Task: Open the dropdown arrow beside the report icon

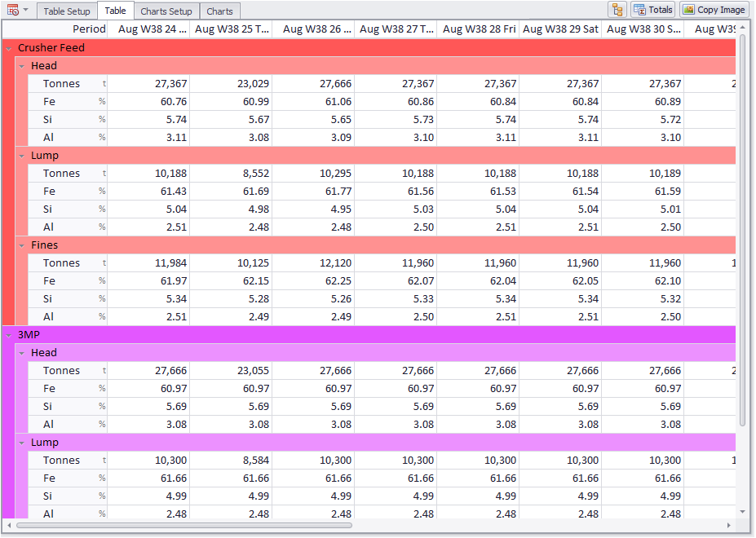Action: pos(26,10)
